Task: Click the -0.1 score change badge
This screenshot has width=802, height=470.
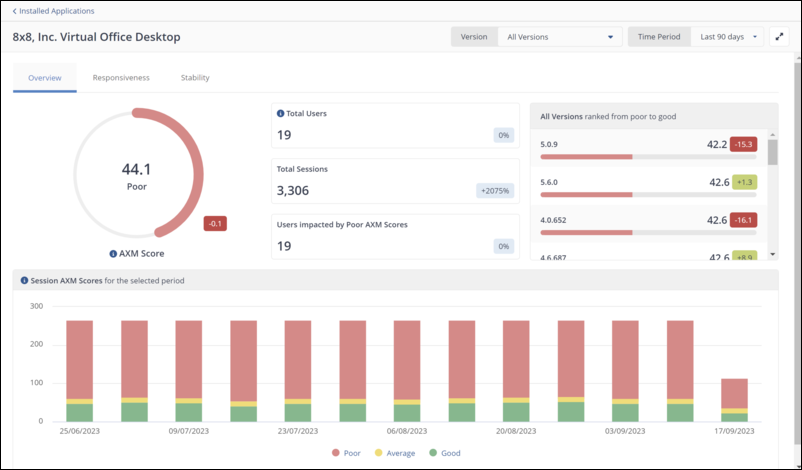Action: [214, 223]
